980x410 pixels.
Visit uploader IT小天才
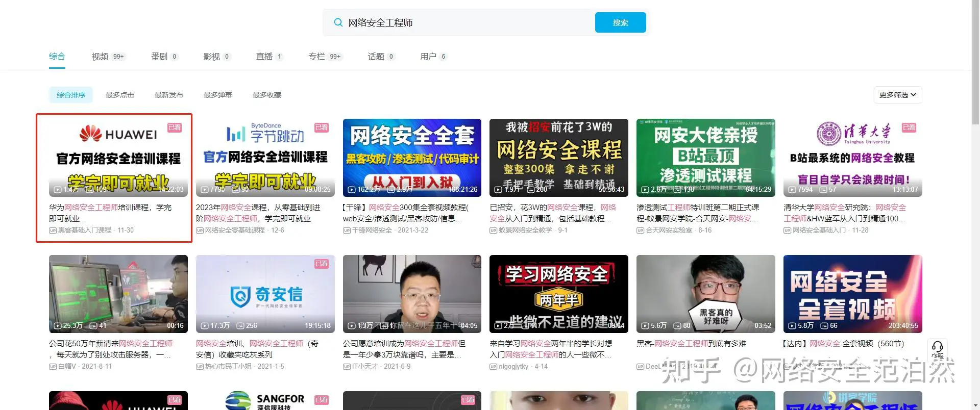(x=365, y=367)
